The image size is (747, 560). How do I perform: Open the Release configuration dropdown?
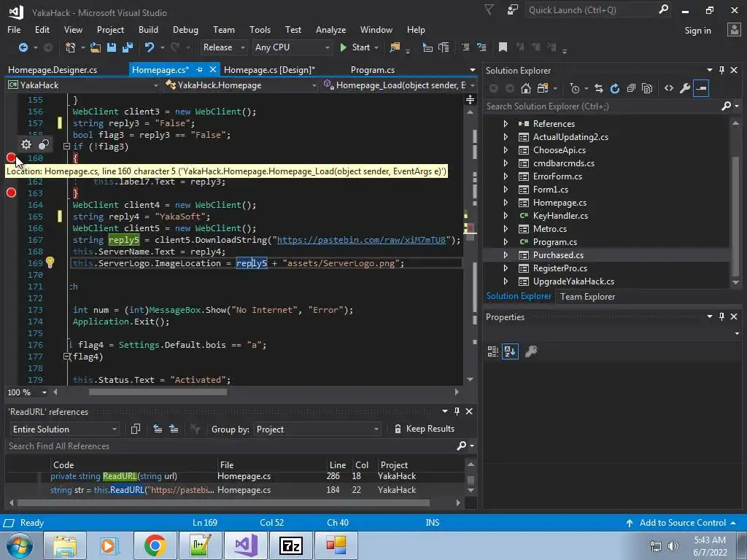pyautogui.click(x=223, y=47)
